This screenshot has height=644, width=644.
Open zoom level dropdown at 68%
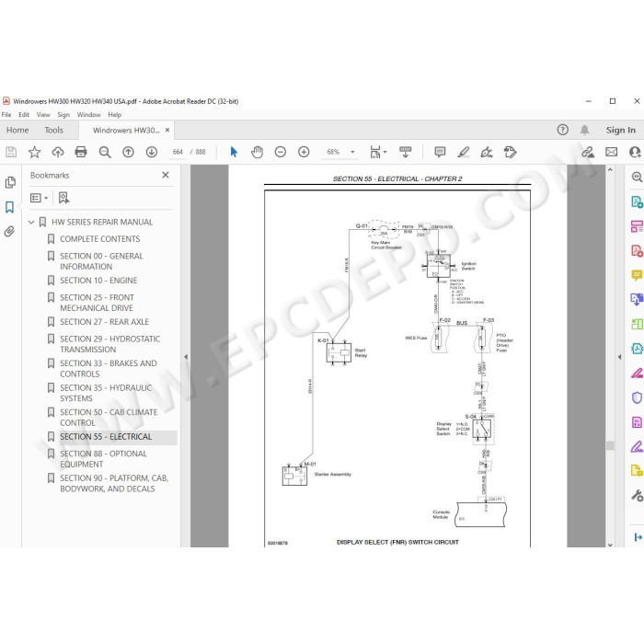click(x=352, y=152)
